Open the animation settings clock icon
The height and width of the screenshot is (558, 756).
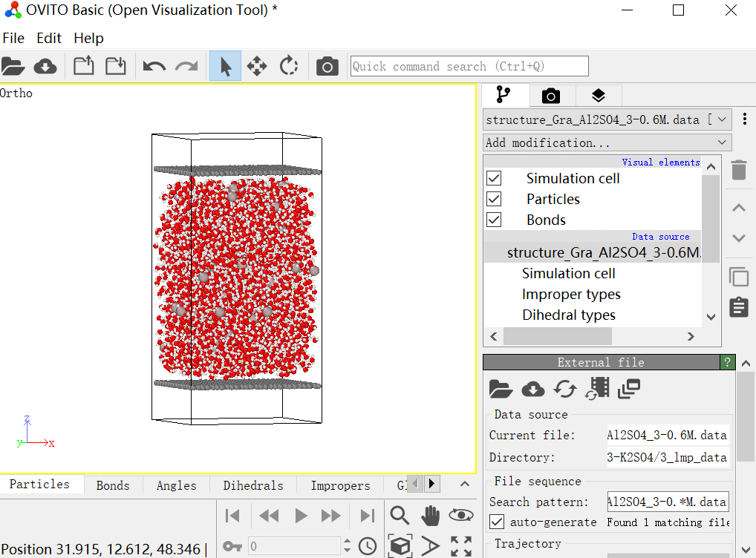(368, 546)
